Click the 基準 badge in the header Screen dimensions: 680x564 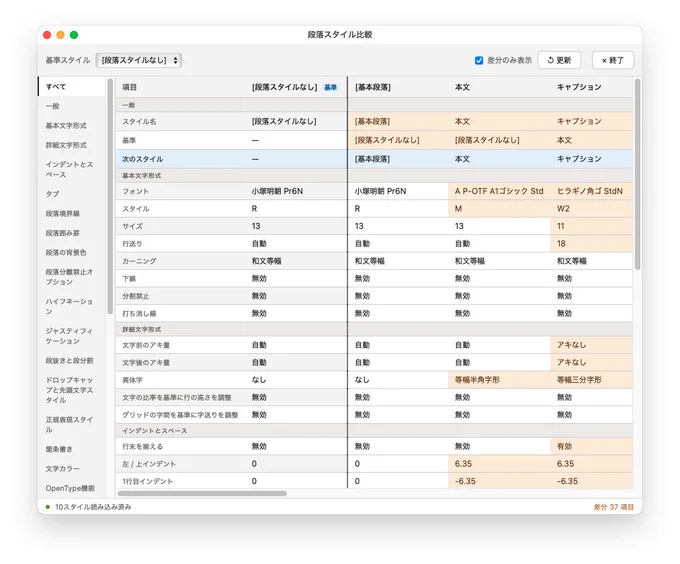click(330, 88)
